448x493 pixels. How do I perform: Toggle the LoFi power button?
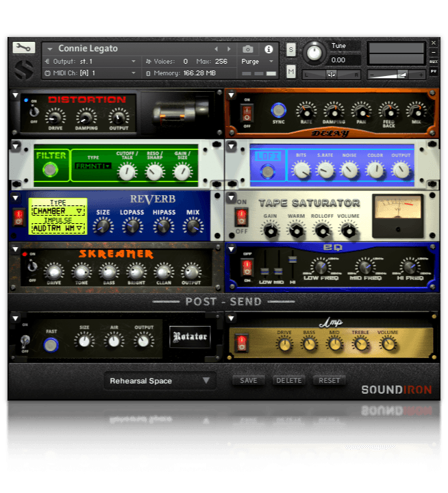pyautogui.click(x=268, y=171)
